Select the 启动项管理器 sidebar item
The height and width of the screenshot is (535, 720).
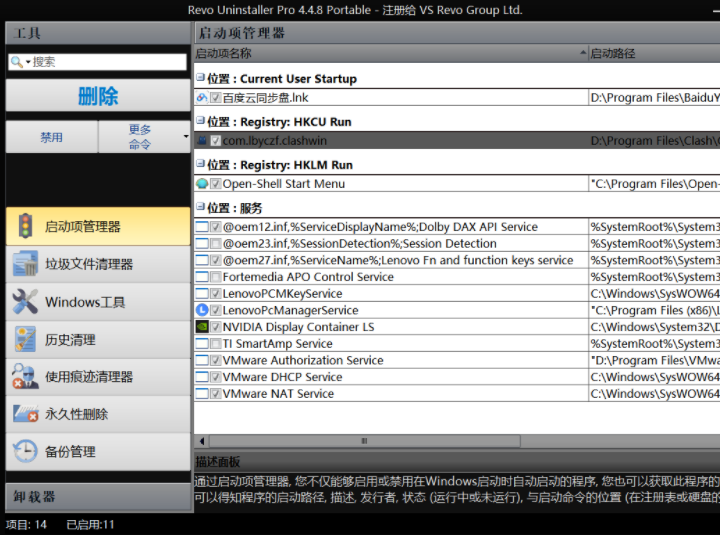click(x=98, y=226)
